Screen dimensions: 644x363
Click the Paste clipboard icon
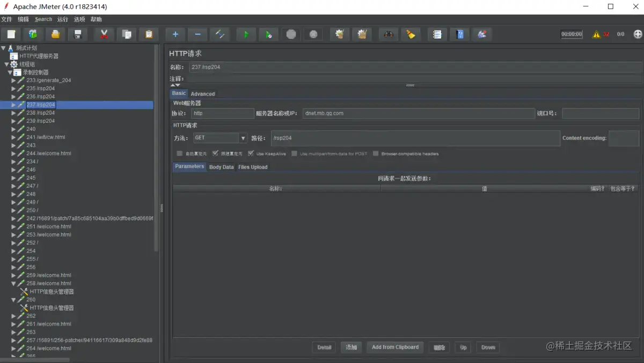click(149, 34)
